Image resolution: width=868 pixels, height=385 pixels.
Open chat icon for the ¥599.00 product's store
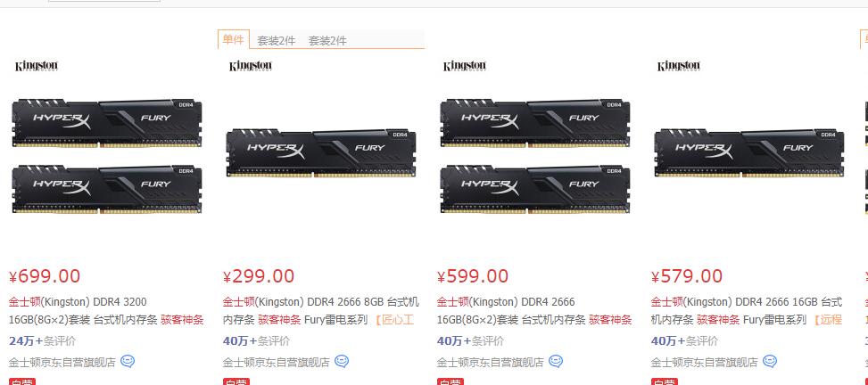tap(556, 362)
